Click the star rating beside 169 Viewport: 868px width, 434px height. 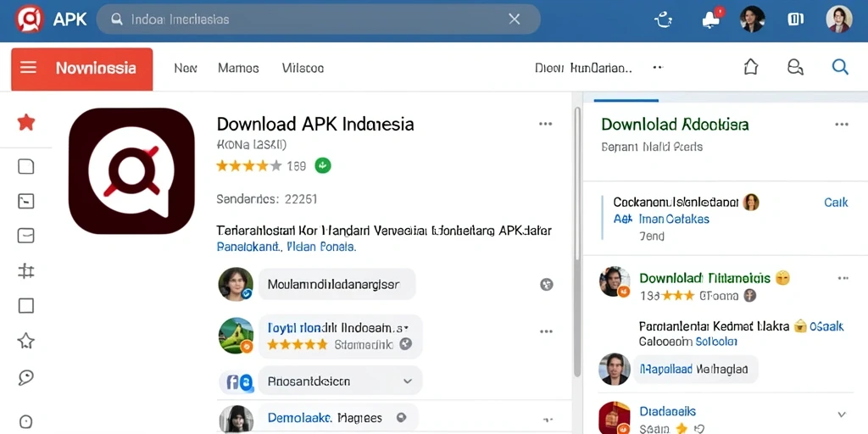pos(249,165)
